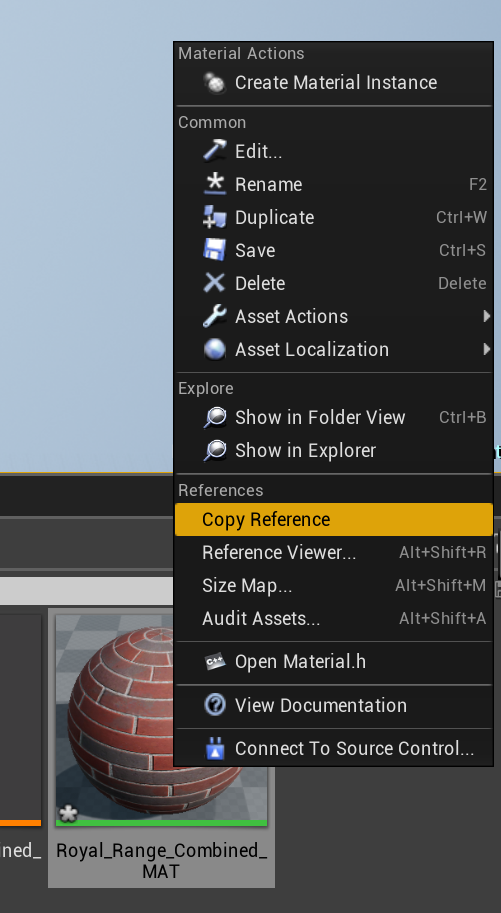
Task: Open Audit Assets from References section
Action: (334, 618)
